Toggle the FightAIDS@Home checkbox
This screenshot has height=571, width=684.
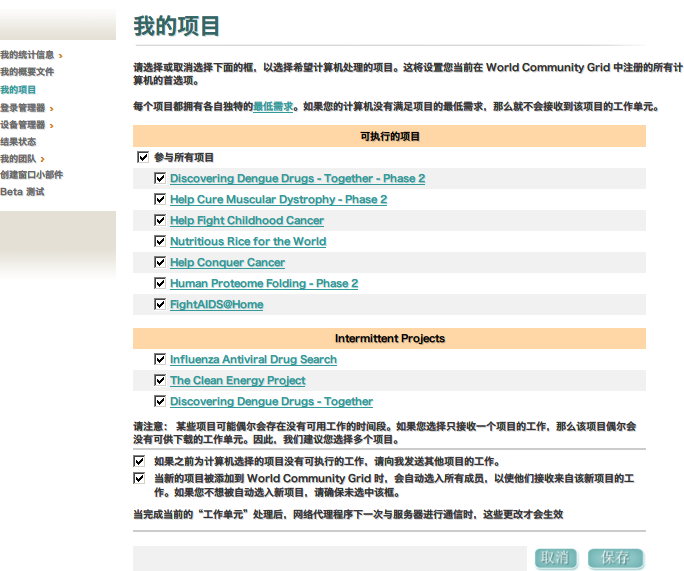(x=160, y=304)
